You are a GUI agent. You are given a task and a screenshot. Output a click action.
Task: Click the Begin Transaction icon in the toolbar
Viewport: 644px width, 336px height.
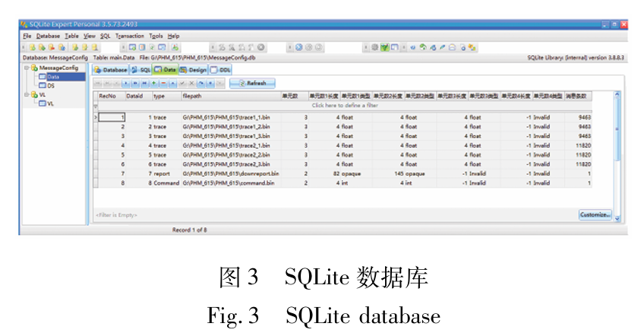pyautogui.click(x=298, y=47)
